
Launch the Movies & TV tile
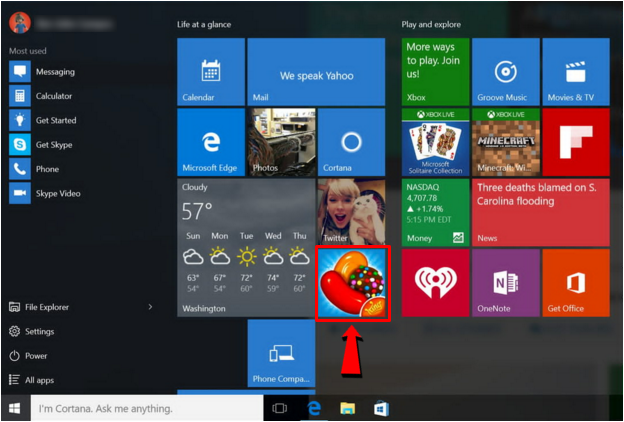coord(575,72)
